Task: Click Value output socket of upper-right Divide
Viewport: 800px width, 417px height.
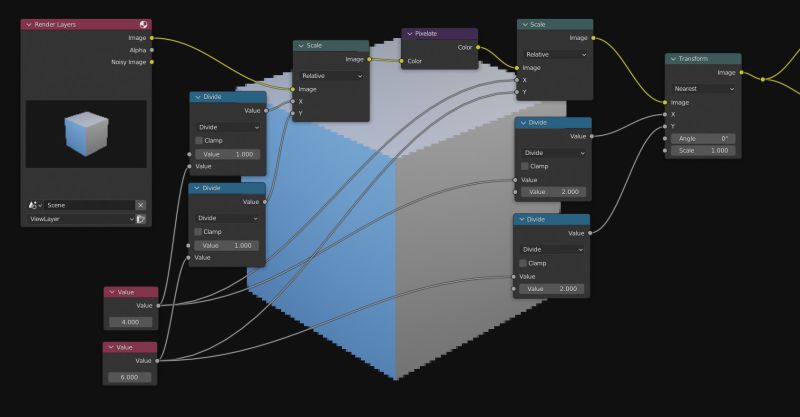Action: pyautogui.click(x=592, y=136)
